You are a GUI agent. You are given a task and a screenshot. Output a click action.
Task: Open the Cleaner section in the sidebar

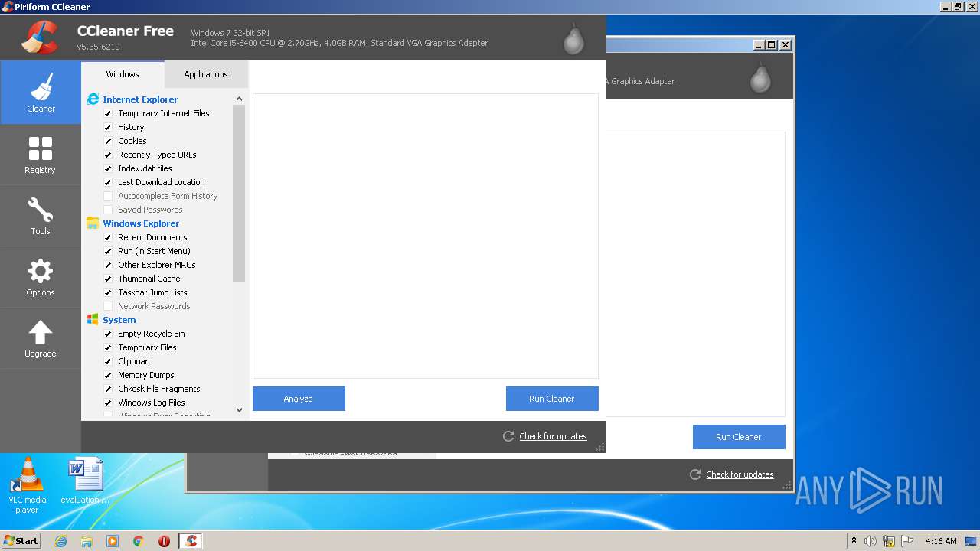click(x=41, y=93)
